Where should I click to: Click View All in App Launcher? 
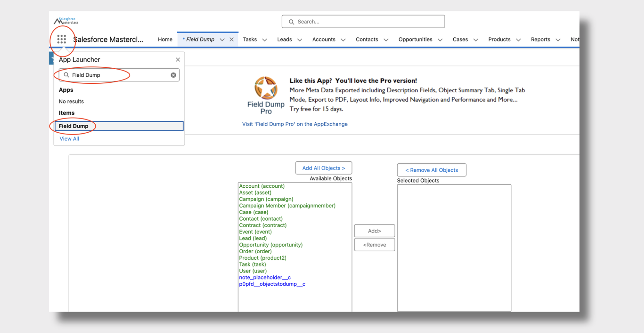click(69, 139)
